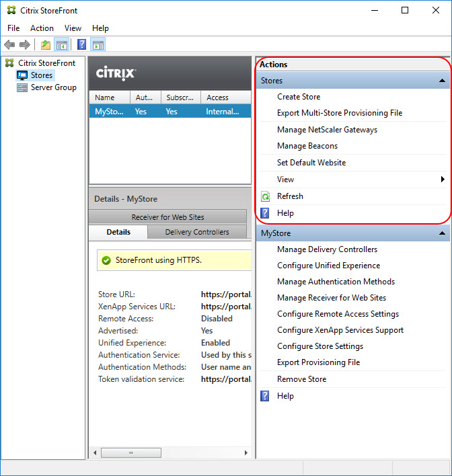Click the Store URL https://portal value
Viewport: 452px width, 476px height.
pos(226,294)
